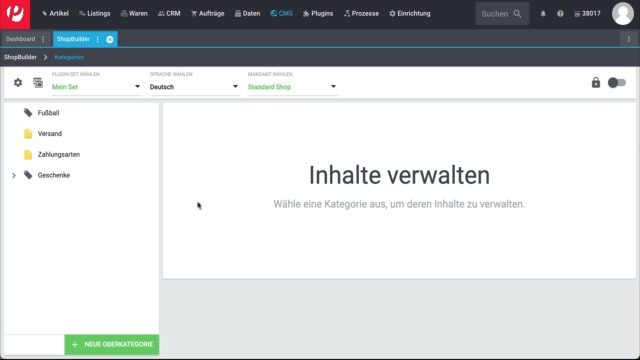Open the ShopBuilder settings gear
Screen dimensions: 640x360
pyautogui.click(x=18, y=82)
